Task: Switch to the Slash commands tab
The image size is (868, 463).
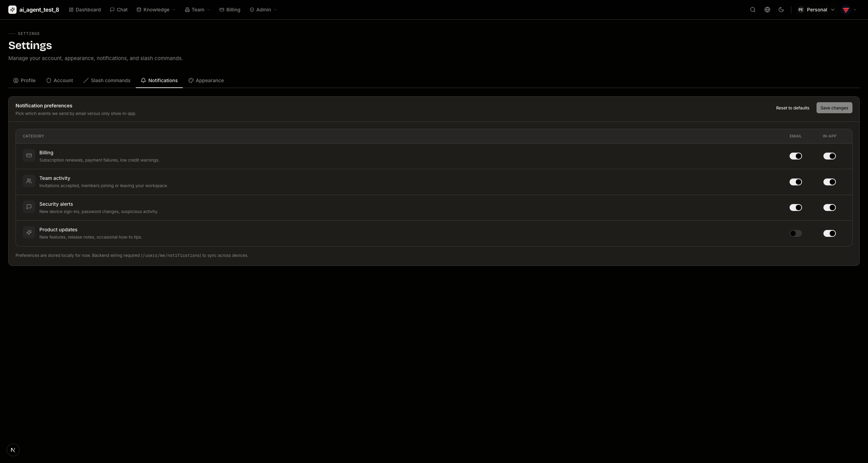Action: click(107, 80)
